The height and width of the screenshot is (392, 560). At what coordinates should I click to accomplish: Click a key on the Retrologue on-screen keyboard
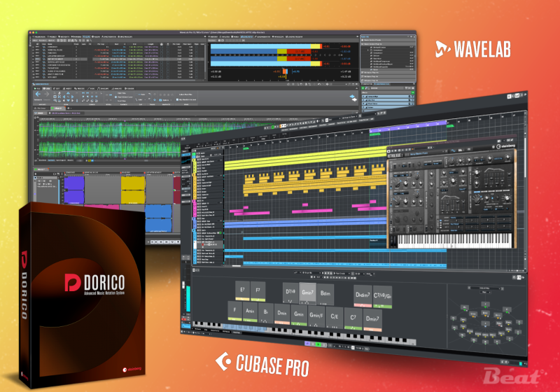point(454,241)
